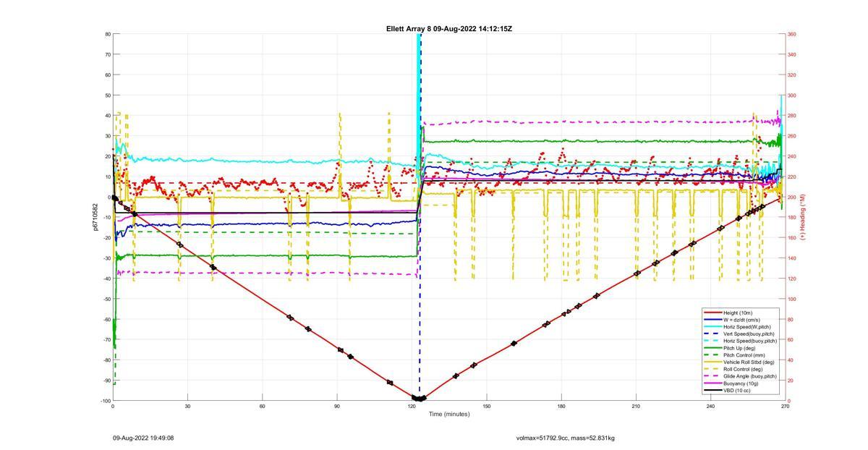This screenshot has width=868, height=450.
Task: Click the magenta line sample beside Buoyancy (10g)
Action: 712,383
